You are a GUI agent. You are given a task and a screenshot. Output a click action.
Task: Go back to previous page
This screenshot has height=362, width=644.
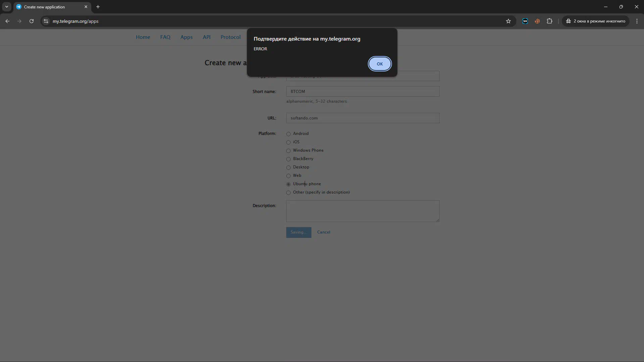[x=7, y=21]
